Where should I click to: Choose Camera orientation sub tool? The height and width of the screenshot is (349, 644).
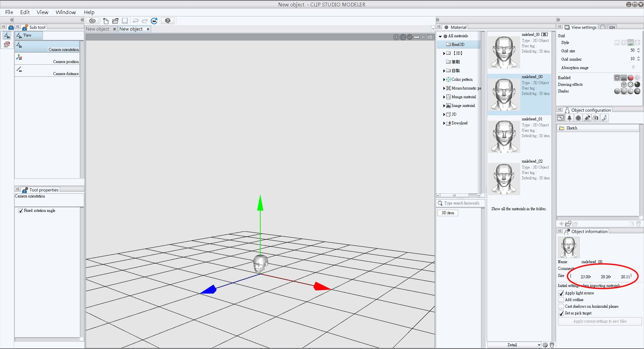pos(47,47)
